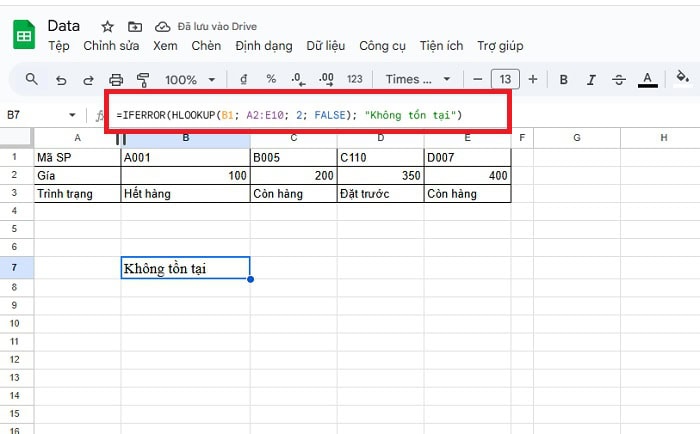This screenshot has width=700, height=434.
Task: Open the 100% zoom dropdown
Action: tap(188, 79)
